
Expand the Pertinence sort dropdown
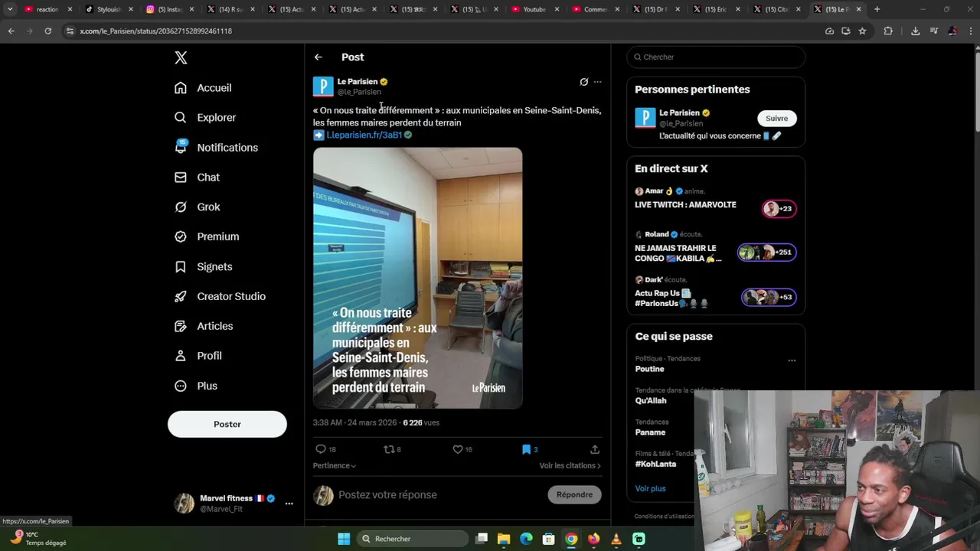click(x=334, y=466)
